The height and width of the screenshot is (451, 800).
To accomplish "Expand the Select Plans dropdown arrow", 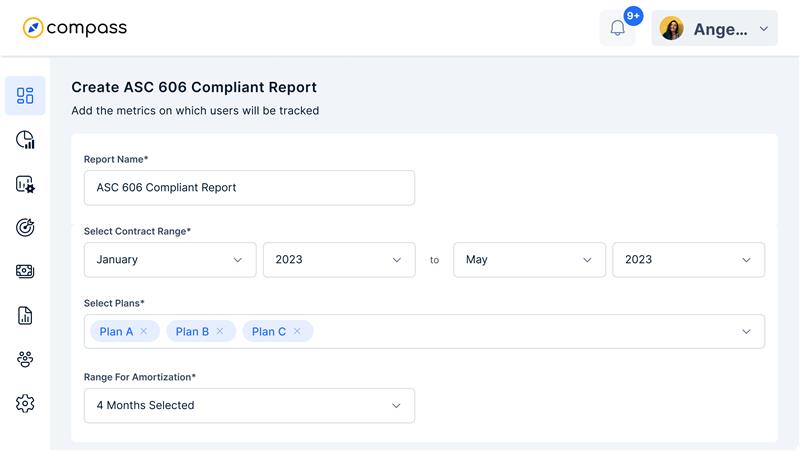I will pos(746,332).
